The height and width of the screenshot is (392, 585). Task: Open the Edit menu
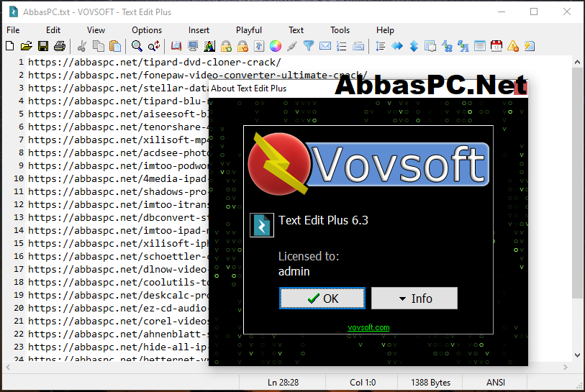(x=53, y=30)
